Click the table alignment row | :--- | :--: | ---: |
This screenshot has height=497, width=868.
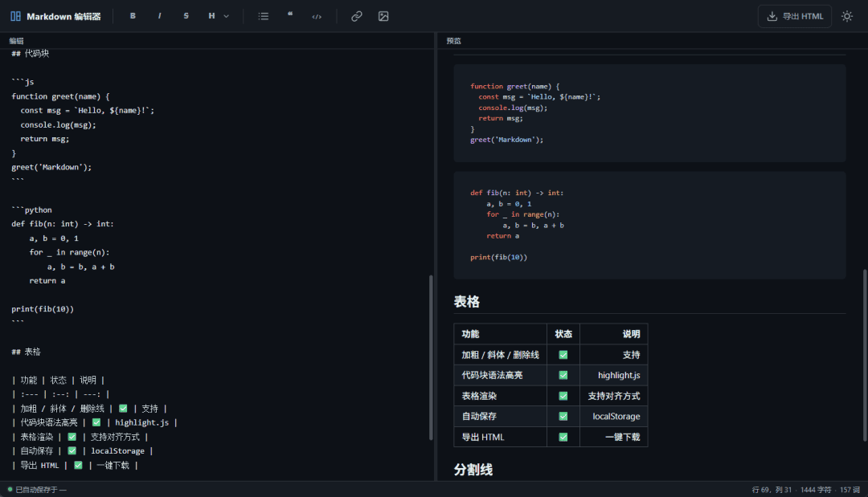tap(61, 394)
